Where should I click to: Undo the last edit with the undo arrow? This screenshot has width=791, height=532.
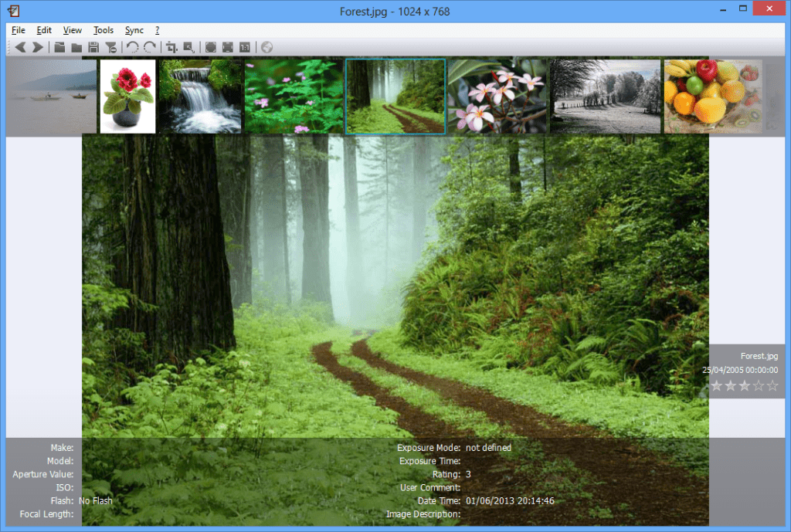tap(131, 47)
